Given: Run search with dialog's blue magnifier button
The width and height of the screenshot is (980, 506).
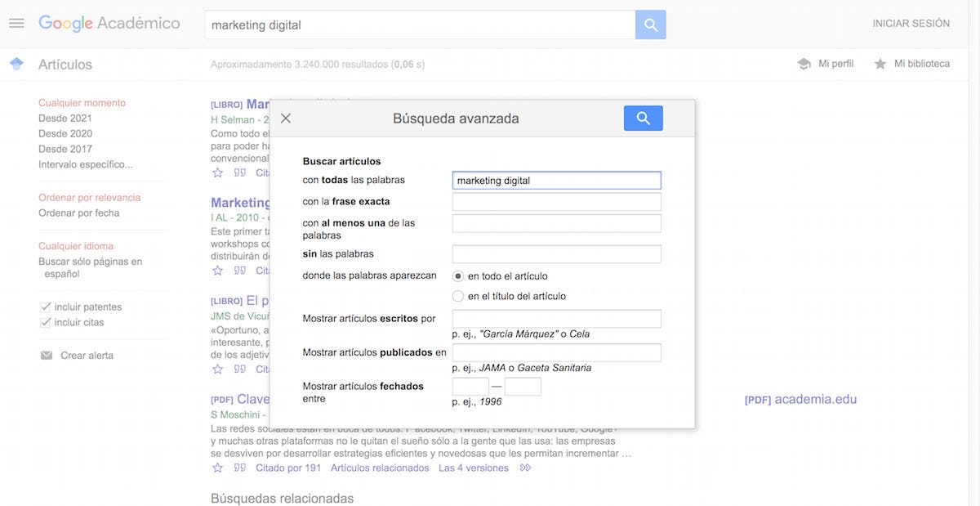Looking at the screenshot, I should click(643, 119).
